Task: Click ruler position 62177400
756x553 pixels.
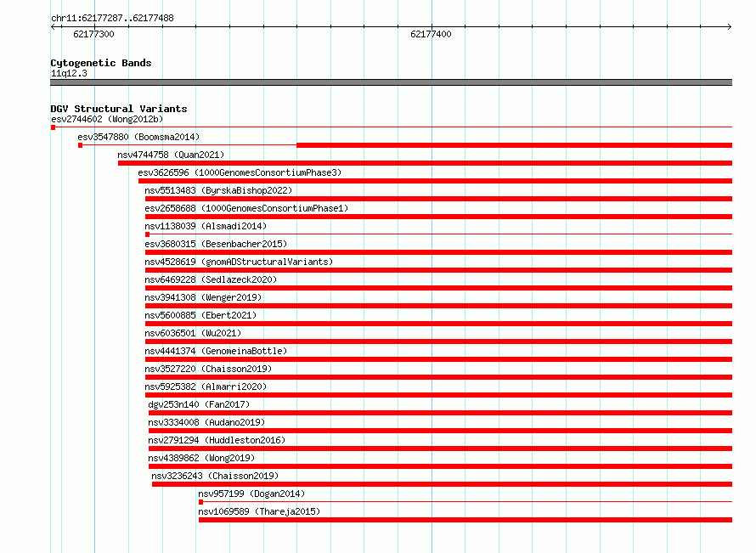Action: click(x=431, y=34)
